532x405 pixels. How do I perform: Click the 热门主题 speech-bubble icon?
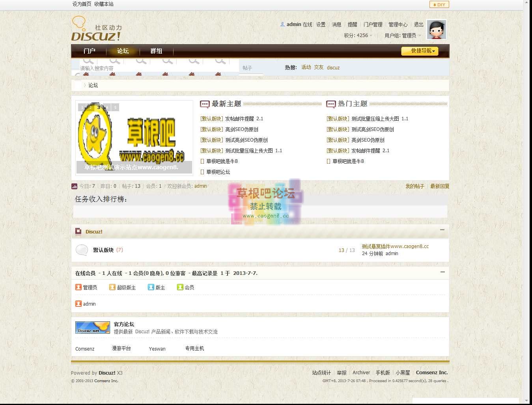331,104
